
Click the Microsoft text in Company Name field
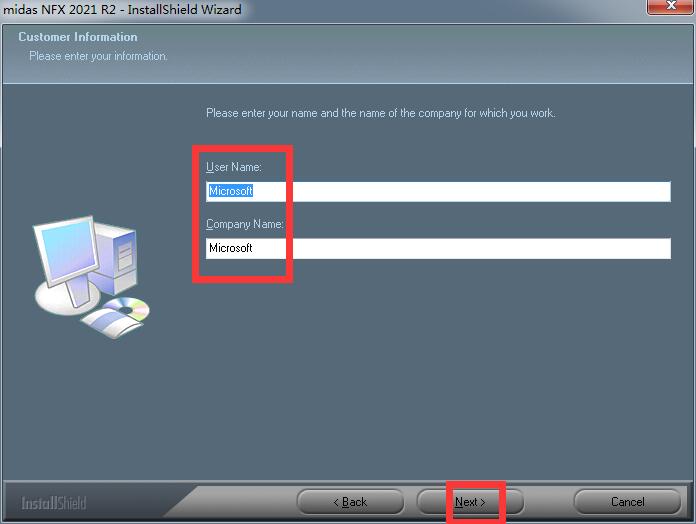click(x=231, y=248)
